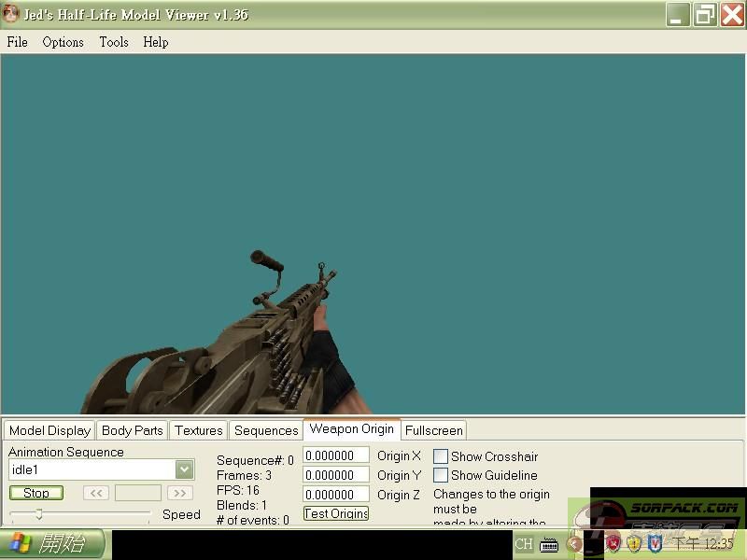The height and width of the screenshot is (560, 747).
Task: Click the "FPS: 16" text
Action: [x=238, y=490]
